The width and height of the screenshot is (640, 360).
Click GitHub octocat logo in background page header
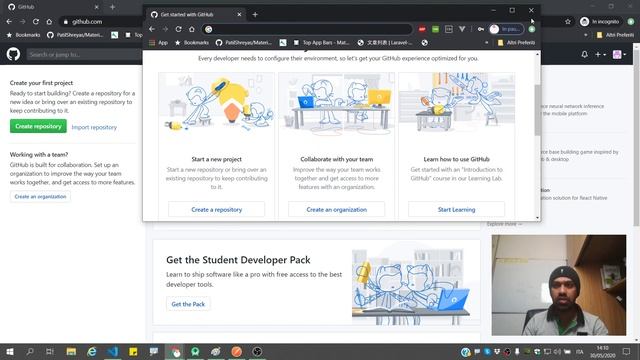(13, 54)
